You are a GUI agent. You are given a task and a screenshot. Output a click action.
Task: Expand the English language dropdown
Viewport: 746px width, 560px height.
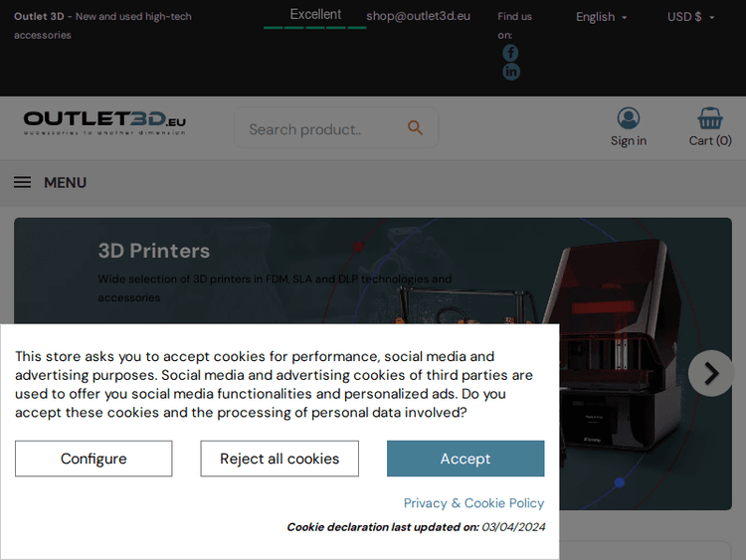tap(601, 17)
